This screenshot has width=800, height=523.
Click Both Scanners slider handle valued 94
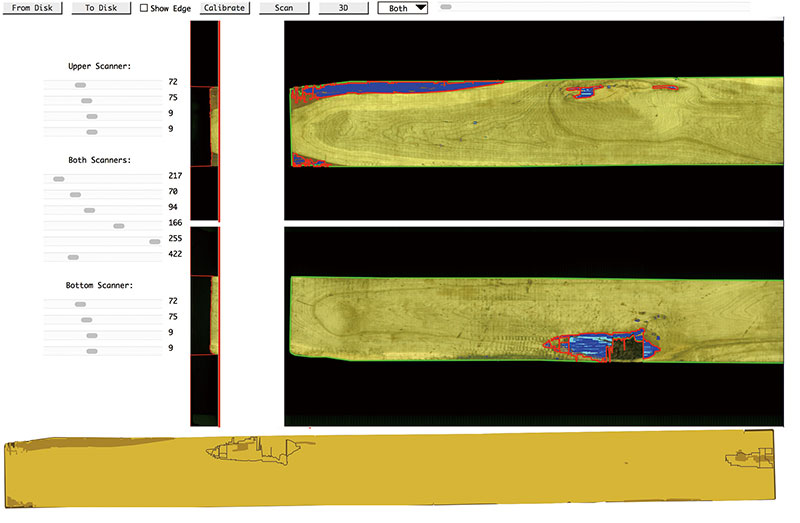click(89, 210)
